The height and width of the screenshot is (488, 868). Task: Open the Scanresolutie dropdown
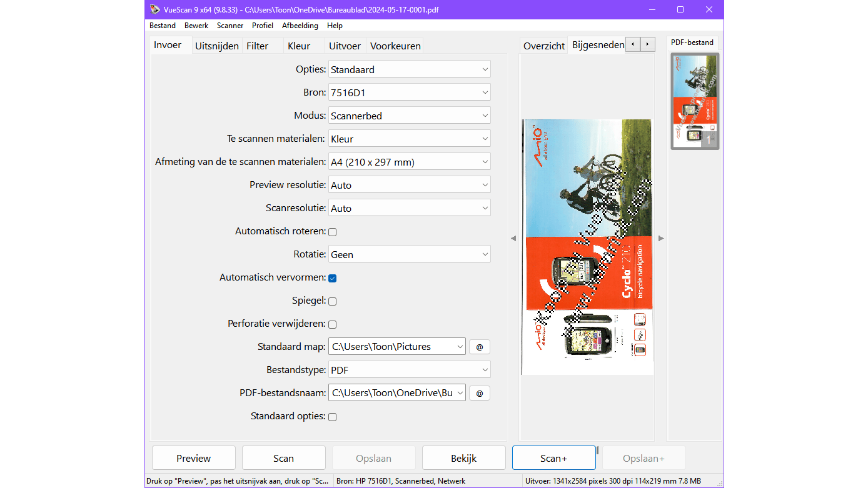pos(410,208)
